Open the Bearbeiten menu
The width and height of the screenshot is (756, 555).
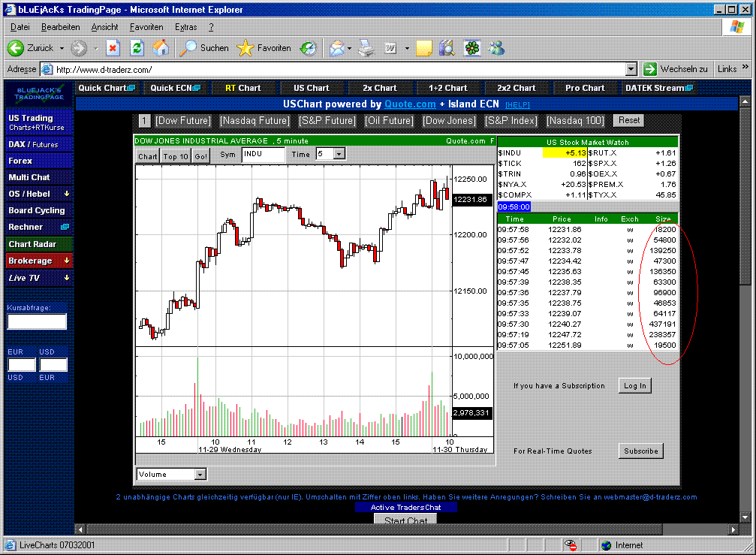(x=61, y=27)
